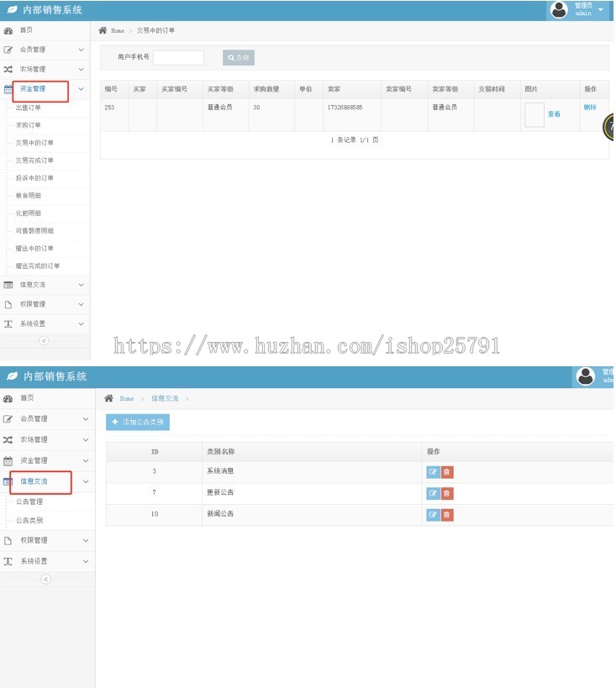Expand 会员管理 chevron on the 信息交流 page

point(86,419)
